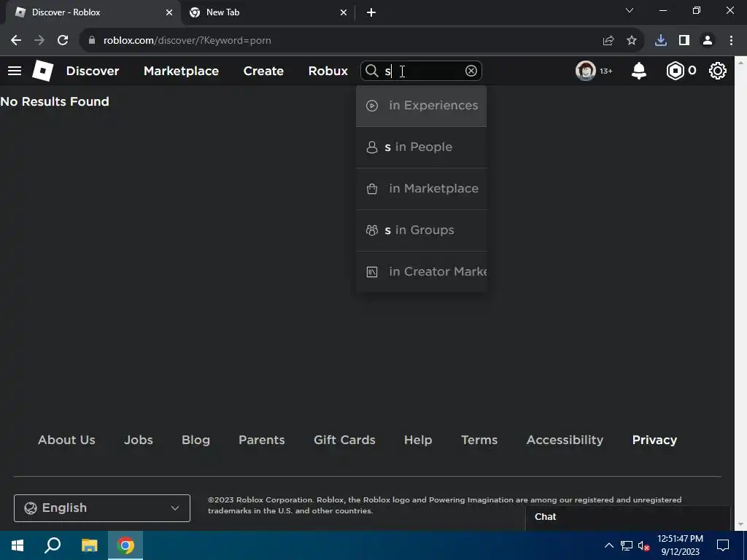The image size is (747, 560).
Task: Open Windows notification center
Action: coord(723,545)
